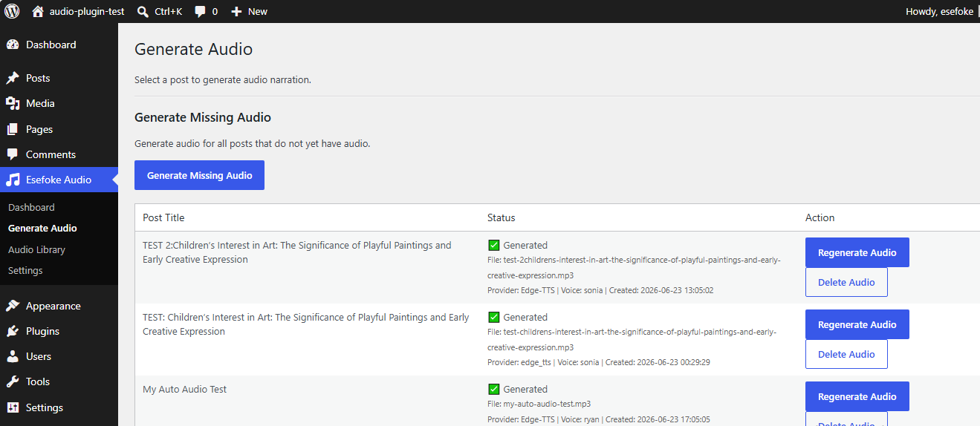Click the Plugins plug icon
The image size is (980, 426).
pos(13,331)
